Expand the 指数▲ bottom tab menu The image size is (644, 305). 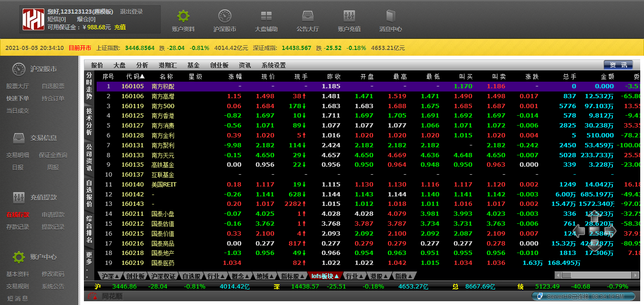[404, 276]
